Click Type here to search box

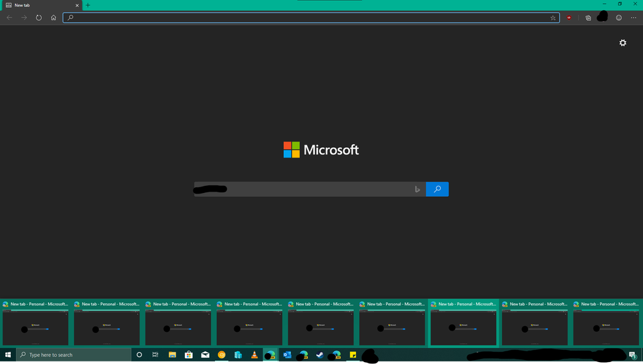pyautogui.click(x=74, y=354)
